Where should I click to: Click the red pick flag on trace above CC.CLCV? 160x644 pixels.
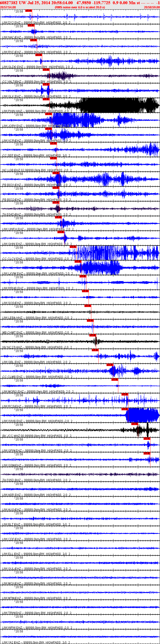click(x=73, y=246)
